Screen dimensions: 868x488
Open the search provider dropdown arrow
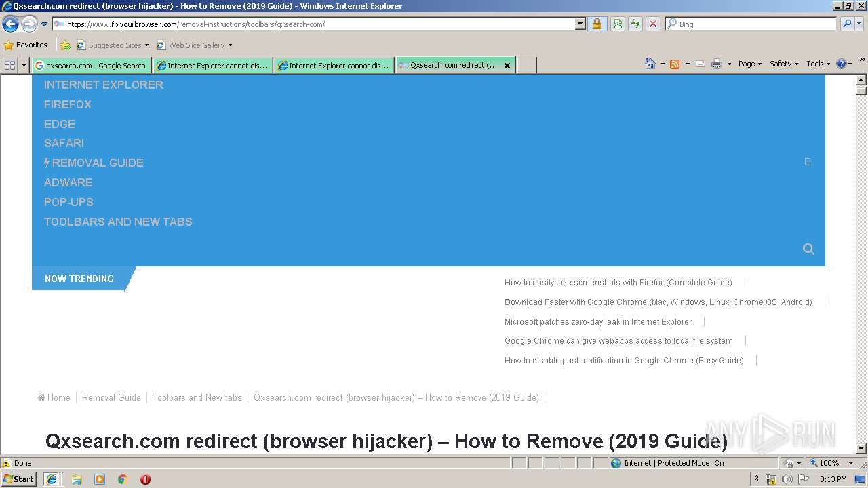tap(859, 24)
